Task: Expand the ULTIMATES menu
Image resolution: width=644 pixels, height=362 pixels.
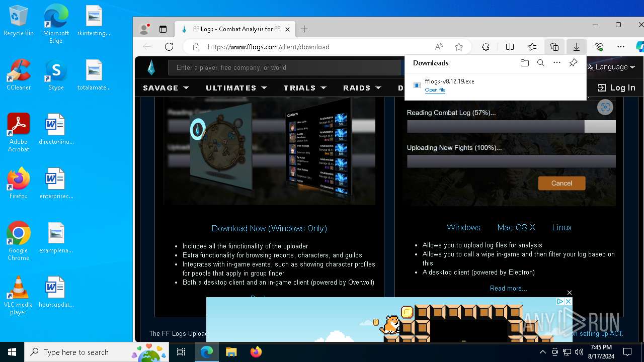Action: [236, 87]
